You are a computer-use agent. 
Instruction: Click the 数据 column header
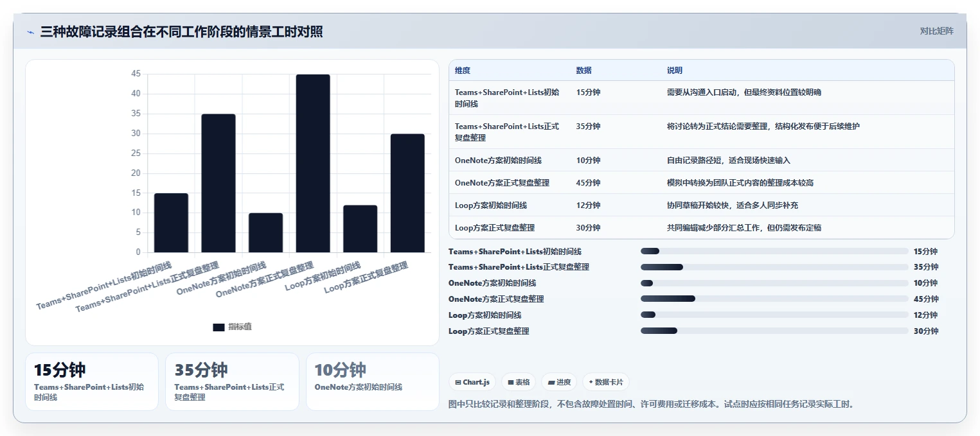point(584,71)
